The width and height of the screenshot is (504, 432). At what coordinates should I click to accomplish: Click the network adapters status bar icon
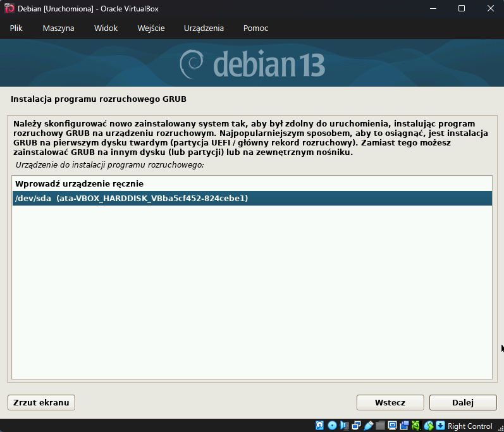click(x=356, y=426)
